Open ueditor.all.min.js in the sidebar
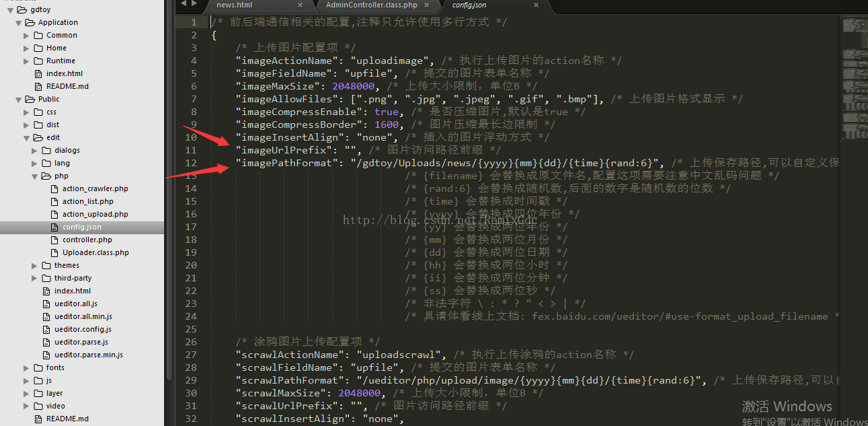This screenshot has width=868, height=426. tap(83, 316)
